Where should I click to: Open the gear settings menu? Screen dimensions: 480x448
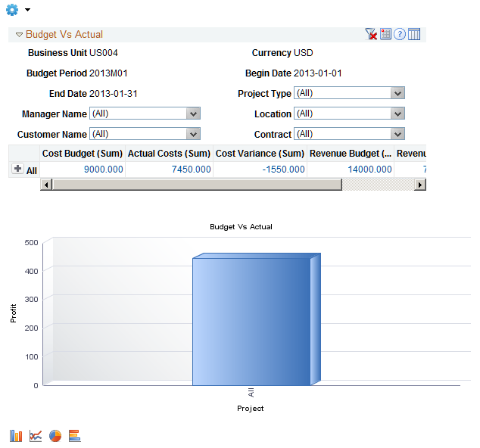pos(12,10)
